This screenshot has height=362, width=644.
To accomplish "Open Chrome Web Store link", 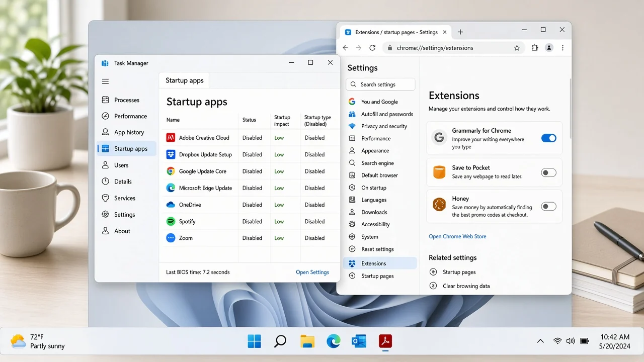I will pyautogui.click(x=457, y=236).
